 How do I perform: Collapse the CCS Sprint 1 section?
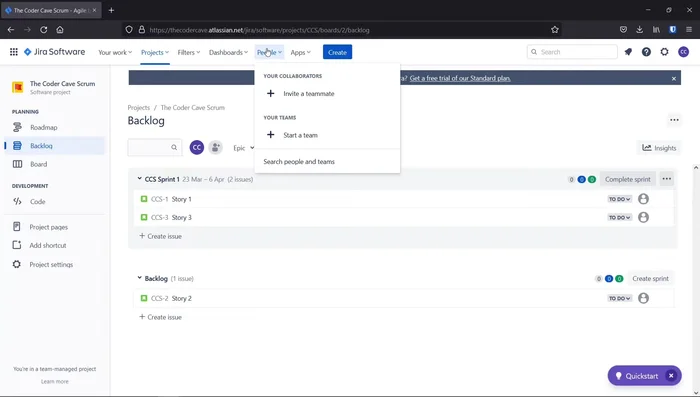click(x=139, y=179)
